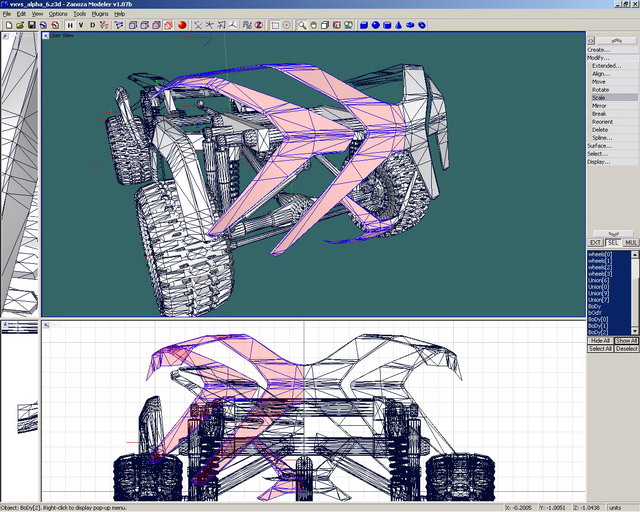Click the H toolbar button

pos(69,25)
